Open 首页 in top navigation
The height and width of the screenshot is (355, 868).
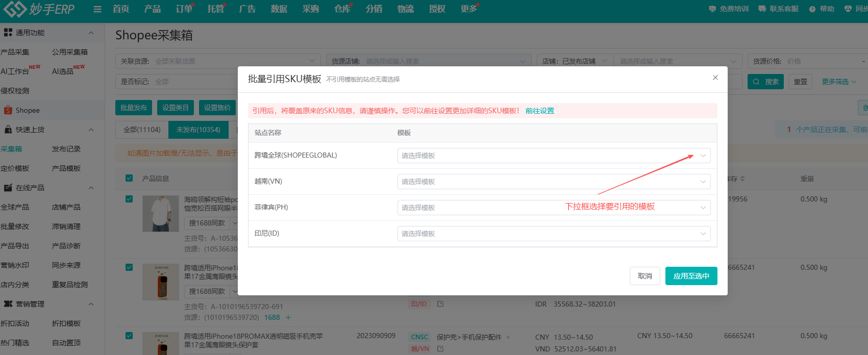point(121,9)
